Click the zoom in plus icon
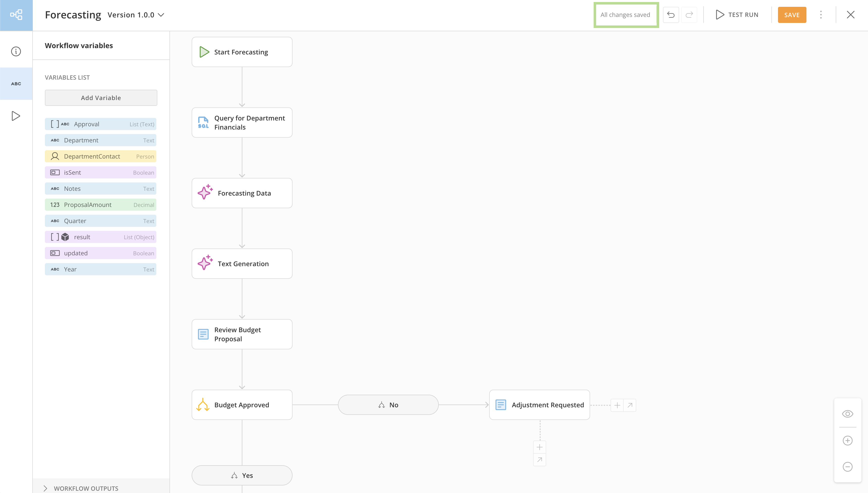 847,441
